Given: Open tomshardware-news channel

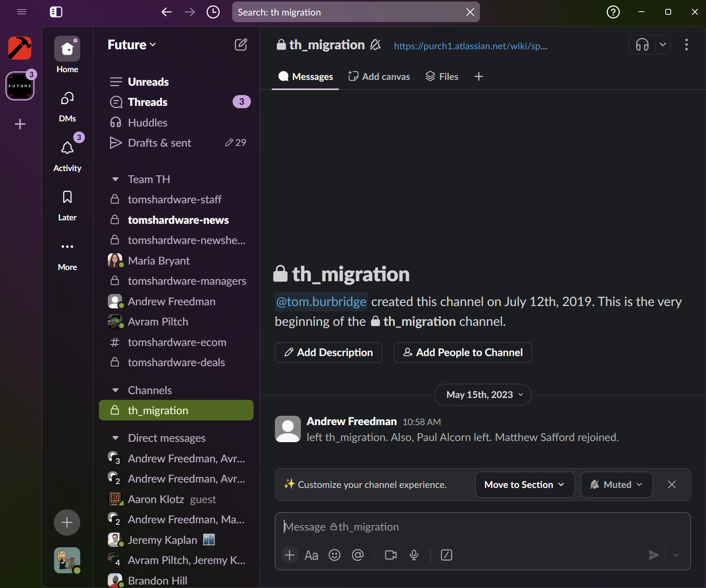Looking at the screenshot, I should click(176, 220).
